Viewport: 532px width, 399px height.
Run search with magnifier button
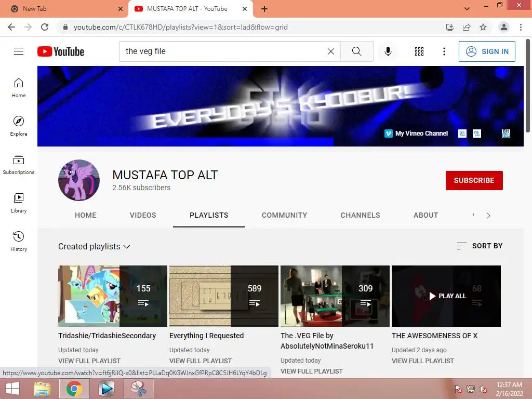[x=356, y=51]
